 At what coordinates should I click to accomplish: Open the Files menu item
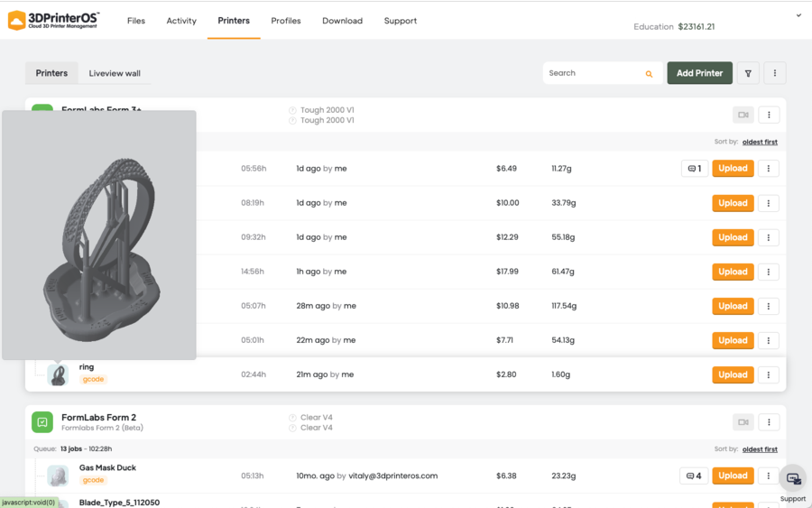click(x=136, y=21)
